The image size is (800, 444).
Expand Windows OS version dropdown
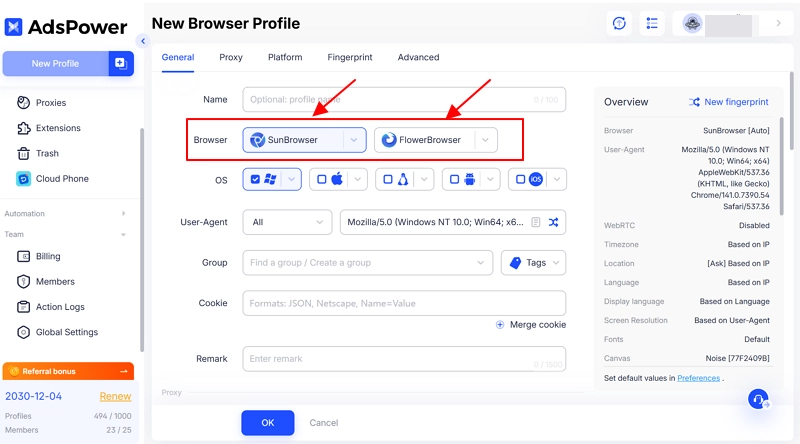pos(291,179)
